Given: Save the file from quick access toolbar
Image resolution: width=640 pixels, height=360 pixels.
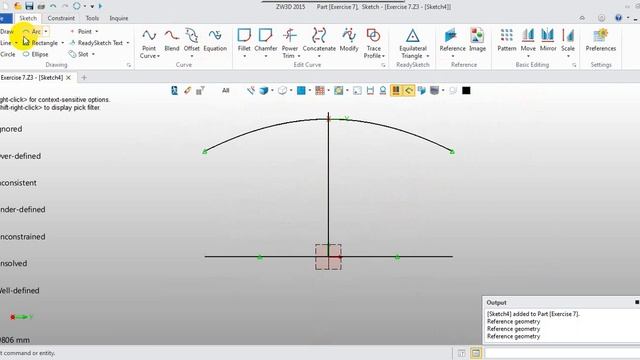Looking at the screenshot, I should 29,6.
